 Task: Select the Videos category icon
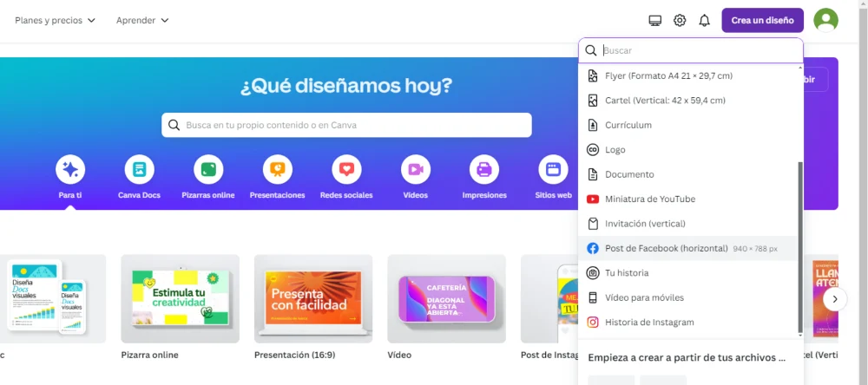click(415, 169)
